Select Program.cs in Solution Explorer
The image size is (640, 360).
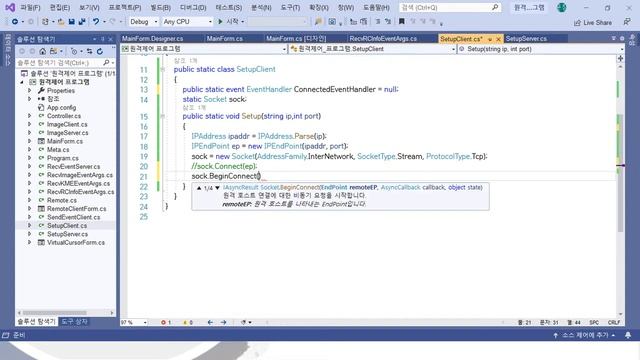[x=62, y=158]
